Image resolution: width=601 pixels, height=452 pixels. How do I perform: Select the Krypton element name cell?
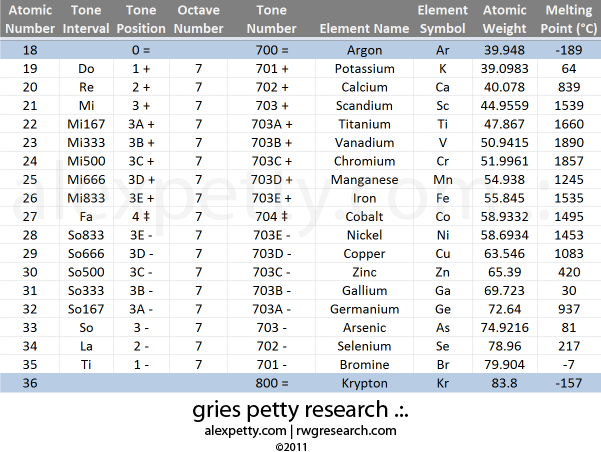tap(364, 382)
